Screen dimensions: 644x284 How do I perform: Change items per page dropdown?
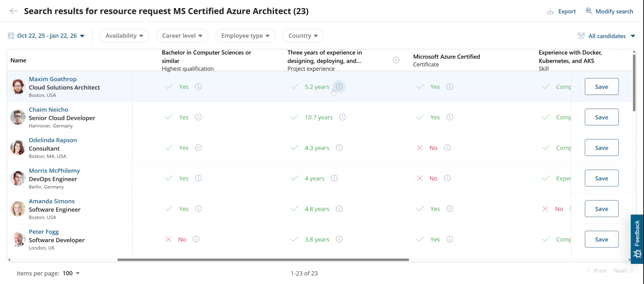(71, 273)
